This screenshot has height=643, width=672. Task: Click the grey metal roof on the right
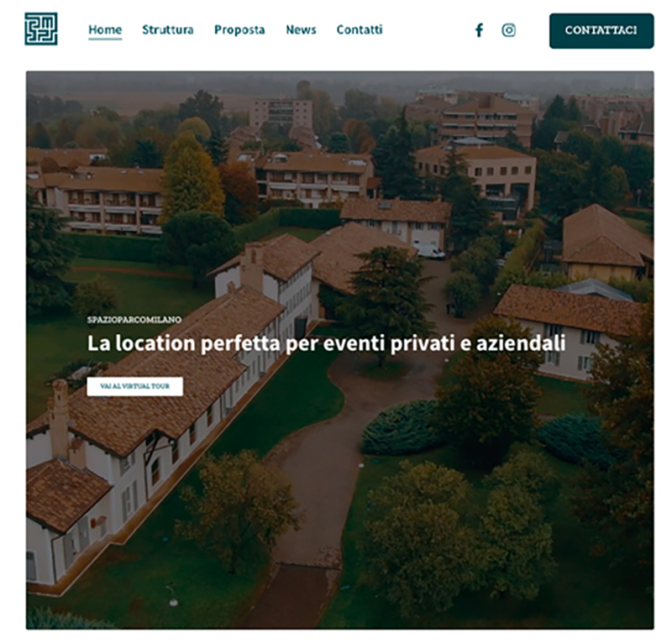click(594, 290)
